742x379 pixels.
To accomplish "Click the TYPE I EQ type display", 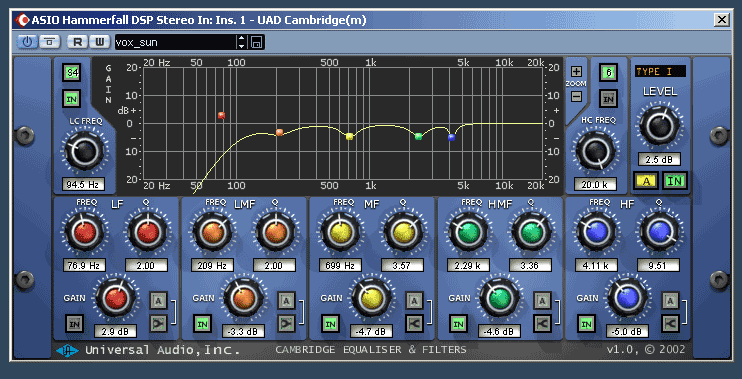I will (660, 71).
